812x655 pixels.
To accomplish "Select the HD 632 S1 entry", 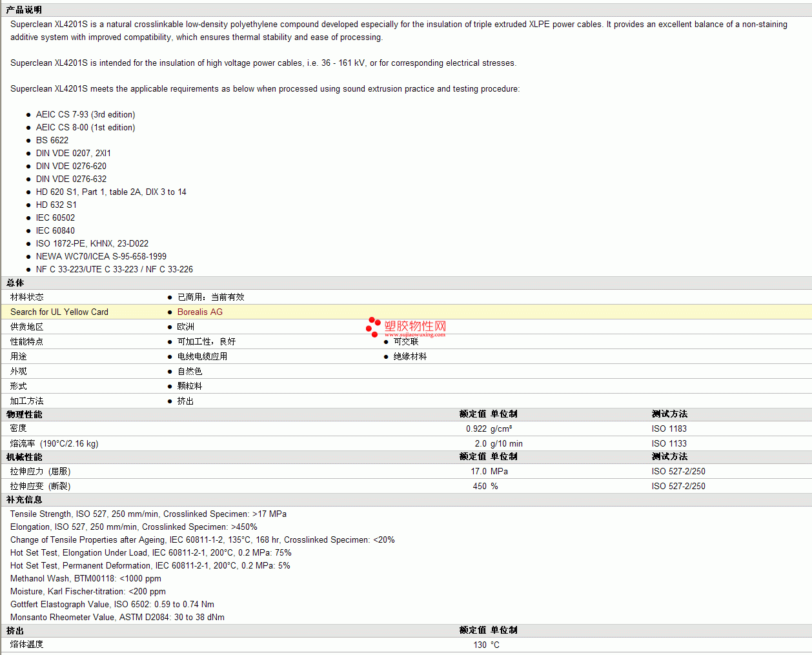I will tap(56, 205).
